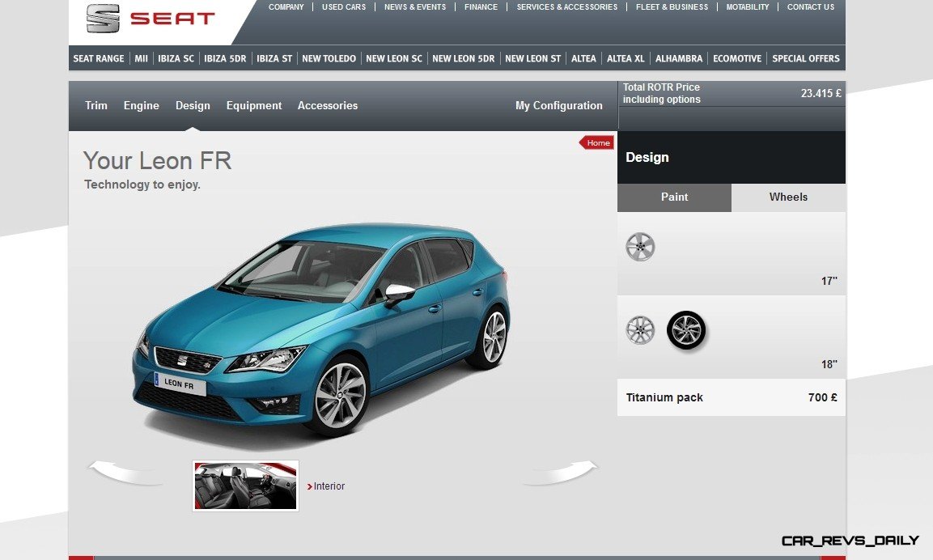This screenshot has height=560, width=933.
Task: Select the Ibiza 5DR model
Action: pos(225,58)
